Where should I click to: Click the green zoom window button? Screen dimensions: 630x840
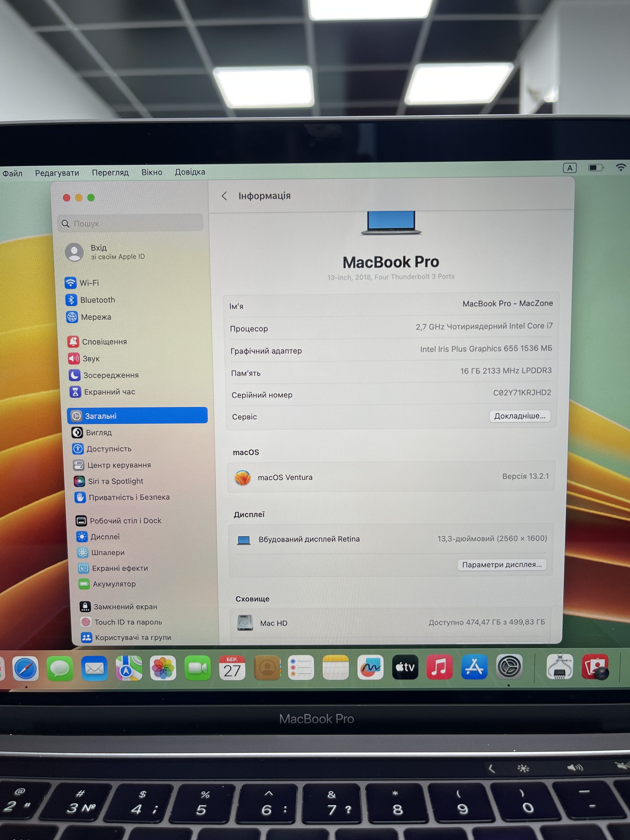tap(91, 198)
